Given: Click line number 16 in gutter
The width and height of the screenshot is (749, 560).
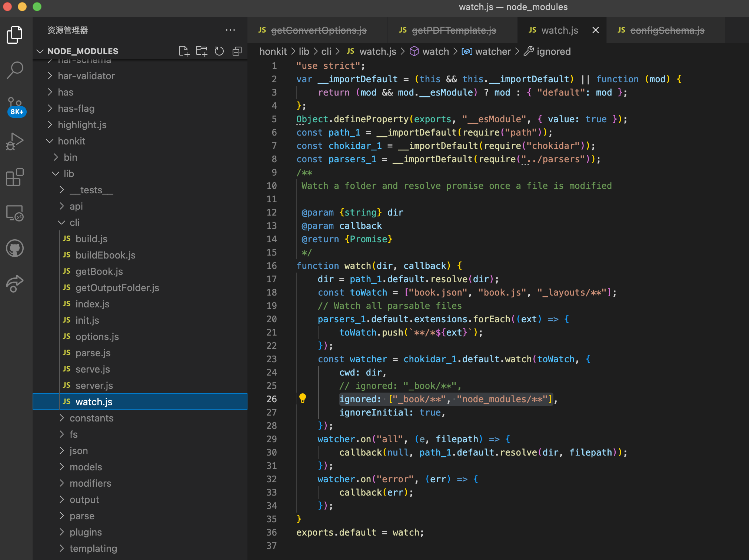Looking at the screenshot, I should click(272, 266).
